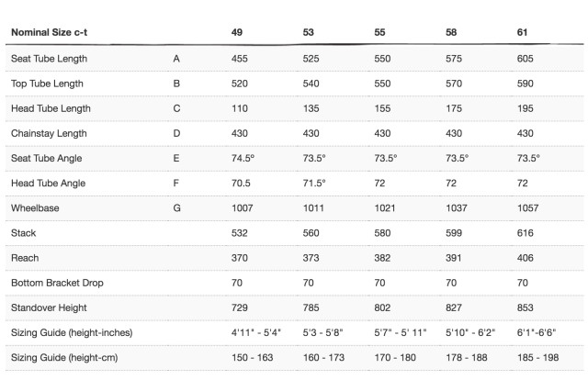Click the letter G beside Wheelbase

pyautogui.click(x=176, y=208)
